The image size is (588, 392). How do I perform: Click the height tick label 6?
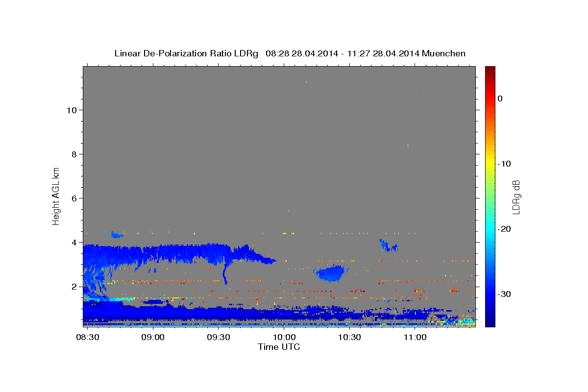click(x=74, y=198)
